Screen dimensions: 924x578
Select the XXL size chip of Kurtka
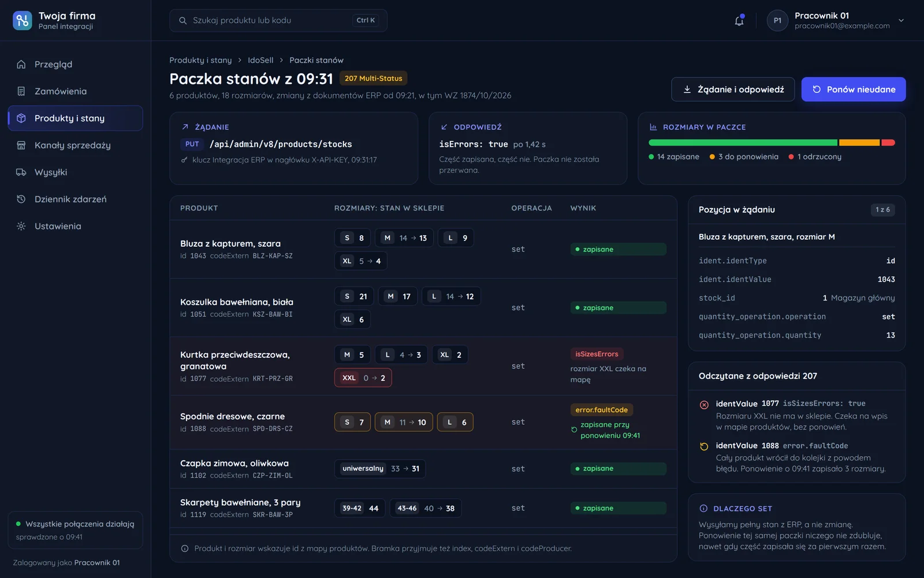[x=363, y=378]
